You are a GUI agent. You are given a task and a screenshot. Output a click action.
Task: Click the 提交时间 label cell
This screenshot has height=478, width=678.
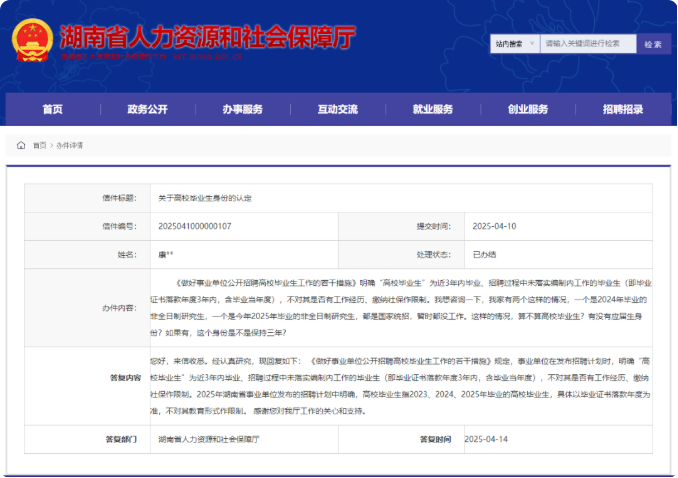point(401,226)
